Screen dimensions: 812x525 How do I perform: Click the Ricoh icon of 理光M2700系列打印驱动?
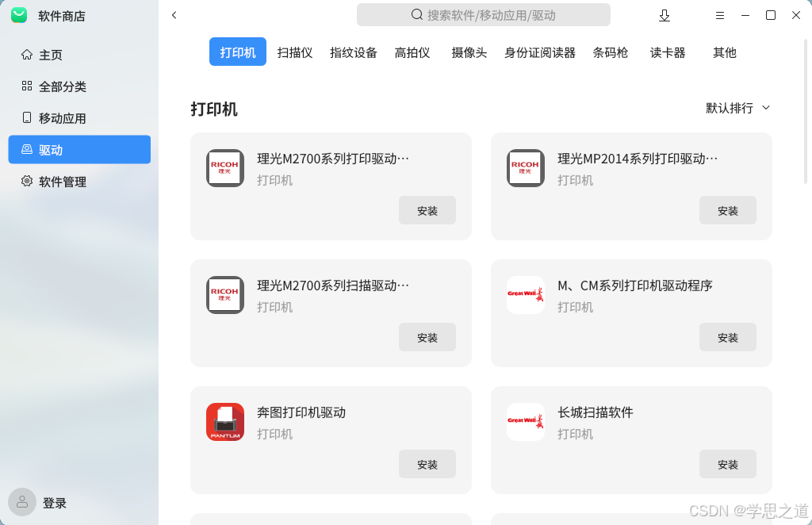[x=225, y=168]
